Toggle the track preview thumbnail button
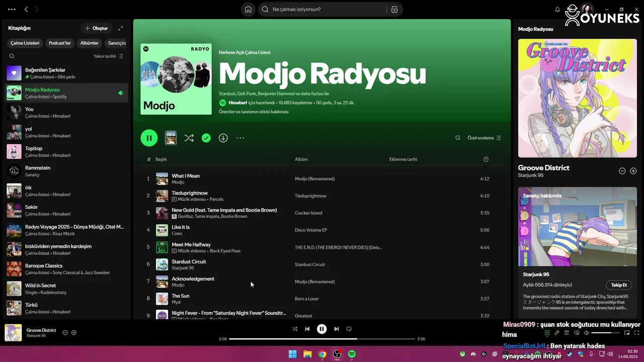 point(171,138)
